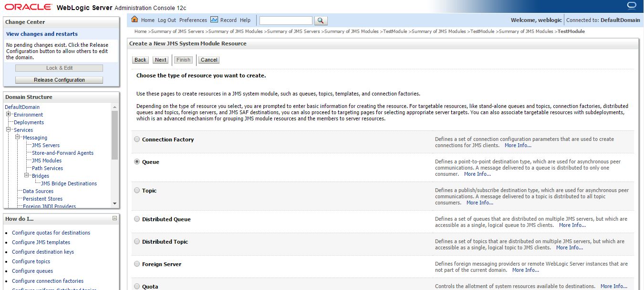This screenshot has height=290, width=644.
Task: Open Log Out in the toolbar
Action: coord(167,20)
